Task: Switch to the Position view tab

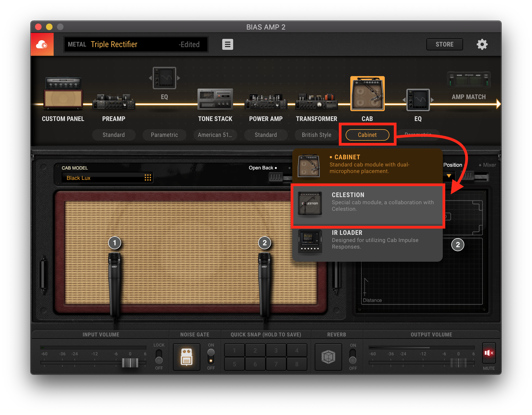Action: (x=453, y=165)
